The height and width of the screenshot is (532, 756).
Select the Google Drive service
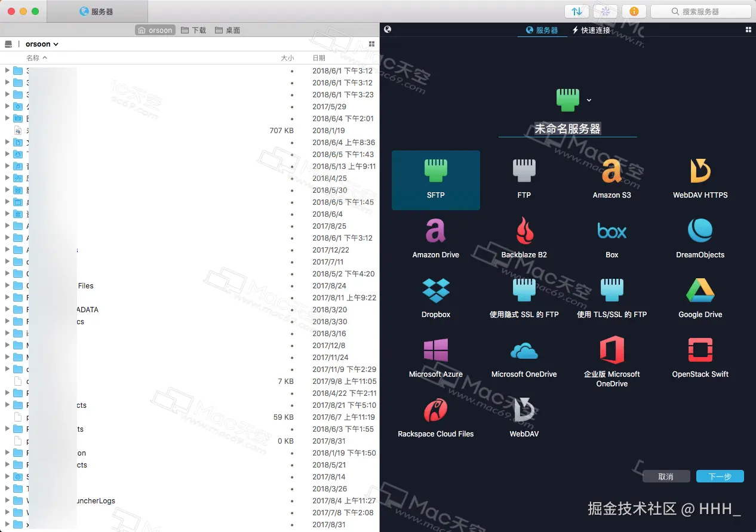pyautogui.click(x=700, y=299)
